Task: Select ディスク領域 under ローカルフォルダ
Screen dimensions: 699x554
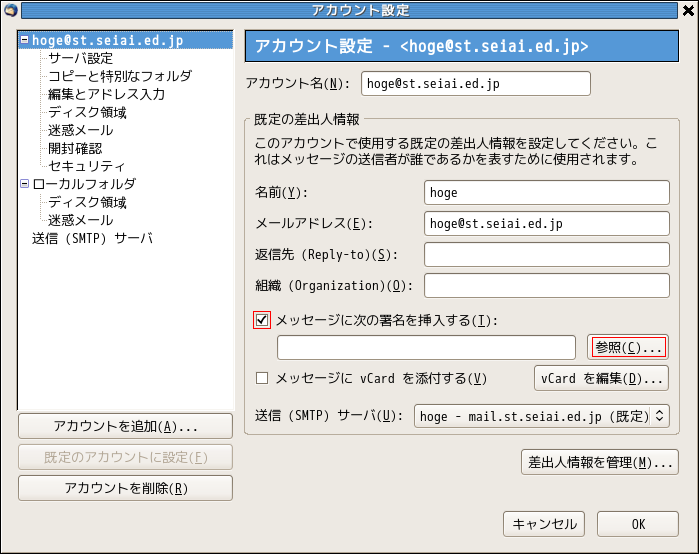Action: point(87,202)
